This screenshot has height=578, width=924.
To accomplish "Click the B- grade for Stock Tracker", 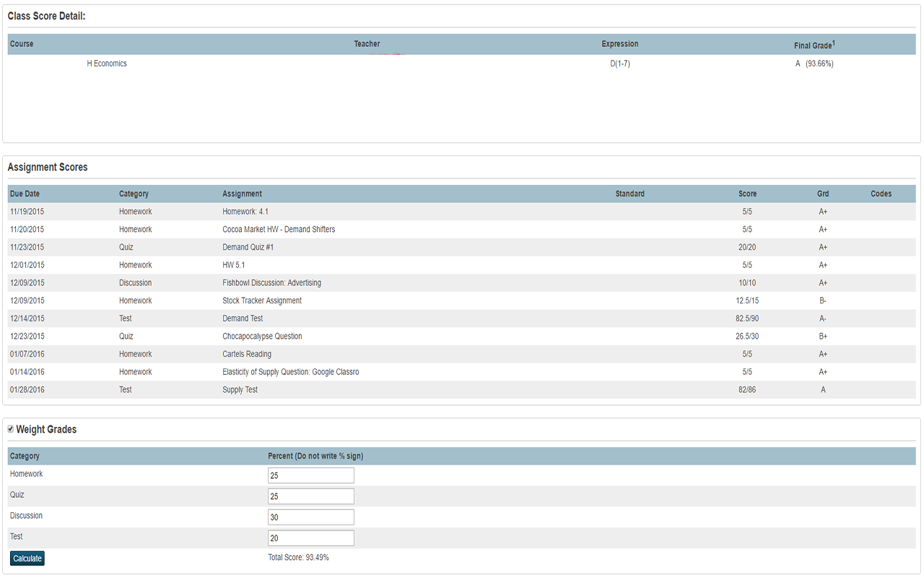I will point(823,301).
